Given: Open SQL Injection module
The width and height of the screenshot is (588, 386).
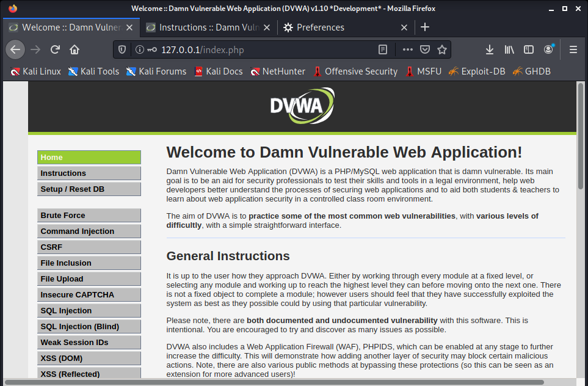Looking at the screenshot, I should coord(89,311).
